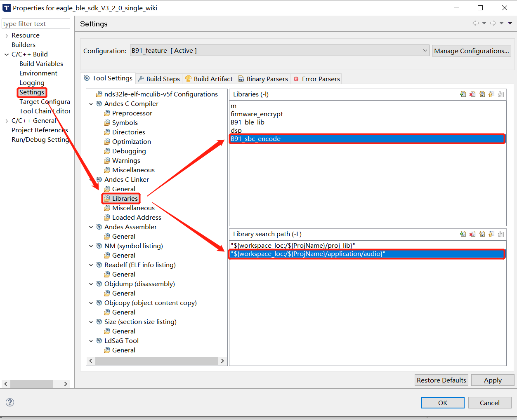The image size is (517, 420).
Task: Edit the selected Library search path entry
Action: point(482,234)
